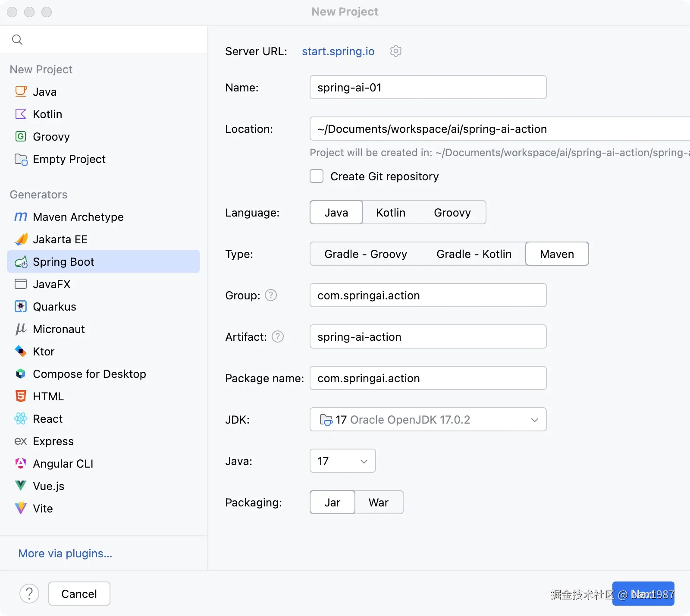The height and width of the screenshot is (616, 690).
Task: Click the Server URL settings gear icon
Action: [395, 51]
